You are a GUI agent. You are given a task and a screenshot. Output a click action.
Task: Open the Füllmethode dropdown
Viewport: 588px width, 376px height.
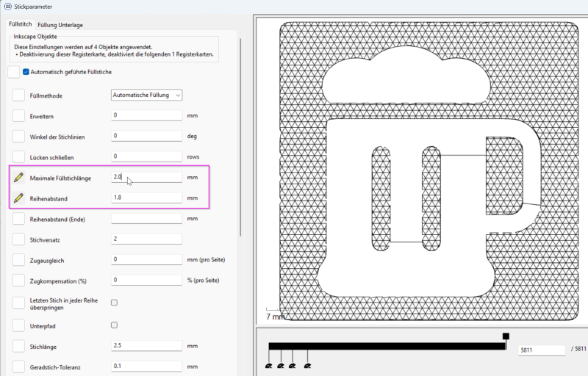point(146,95)
